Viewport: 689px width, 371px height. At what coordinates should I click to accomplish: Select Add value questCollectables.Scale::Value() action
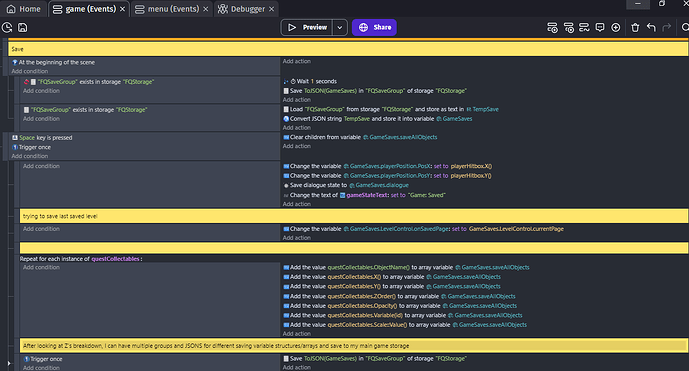pyautogui.click(x=405, y=325)
